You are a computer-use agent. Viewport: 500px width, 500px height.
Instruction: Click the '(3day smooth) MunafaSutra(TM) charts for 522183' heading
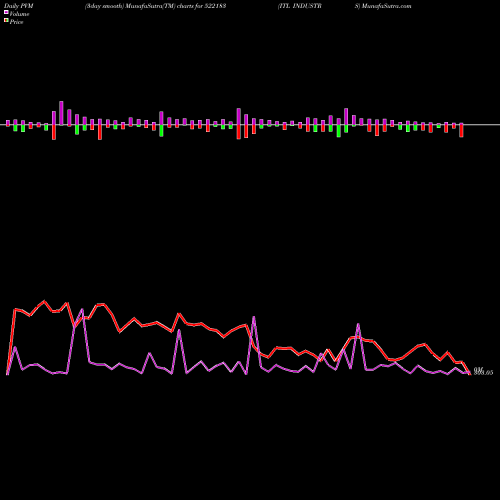click(156, 6)
